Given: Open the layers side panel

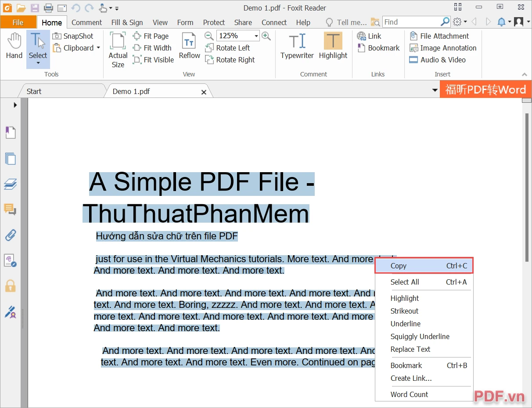Looking at the screenshot, I should 10,184.
